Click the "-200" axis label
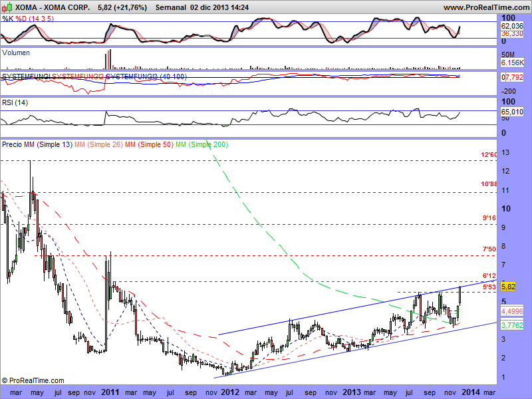Viewport: 532px width, 399px height. pos(509,91)
